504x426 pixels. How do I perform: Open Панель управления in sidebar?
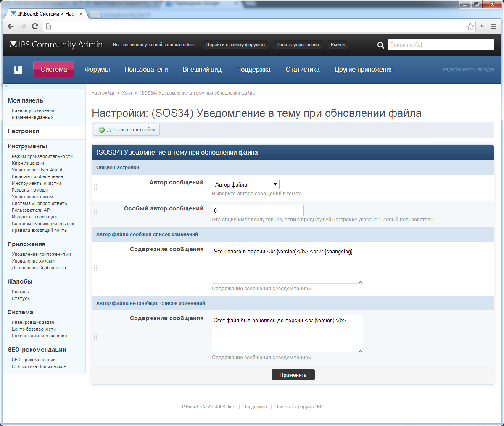(33, 110)
